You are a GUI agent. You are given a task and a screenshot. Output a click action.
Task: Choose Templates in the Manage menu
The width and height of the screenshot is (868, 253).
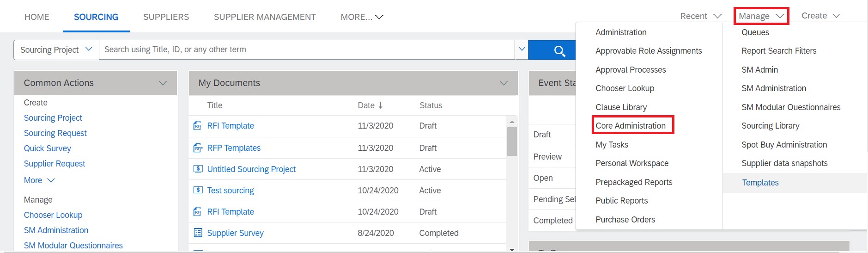[760, 183]
